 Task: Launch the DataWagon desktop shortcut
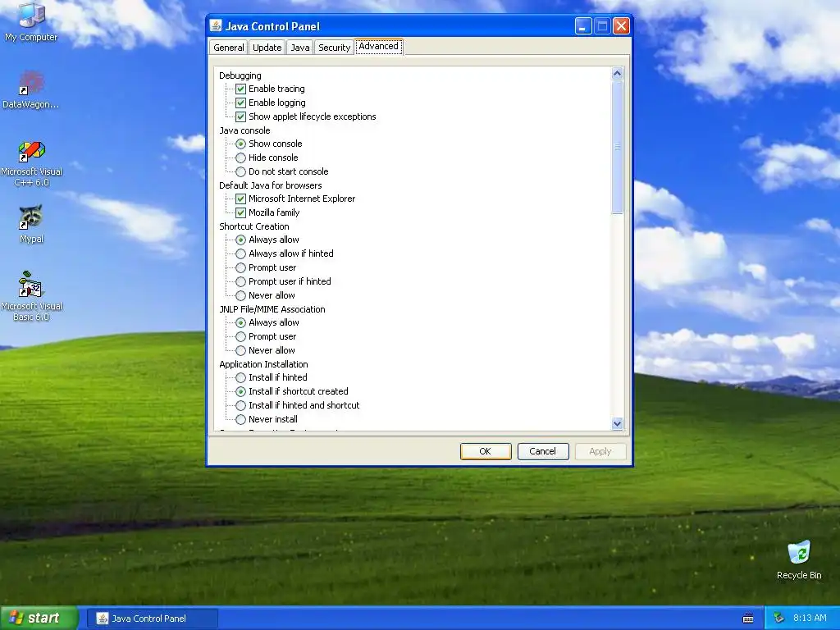pyautogui.click(x=31, y=89)
